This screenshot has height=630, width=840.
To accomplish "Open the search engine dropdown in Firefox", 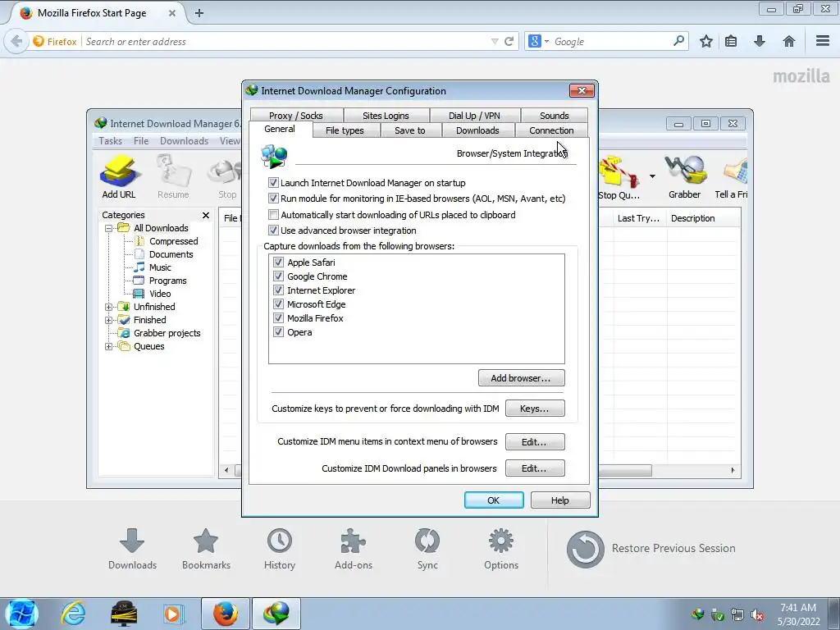I will (x=546, y=41).
